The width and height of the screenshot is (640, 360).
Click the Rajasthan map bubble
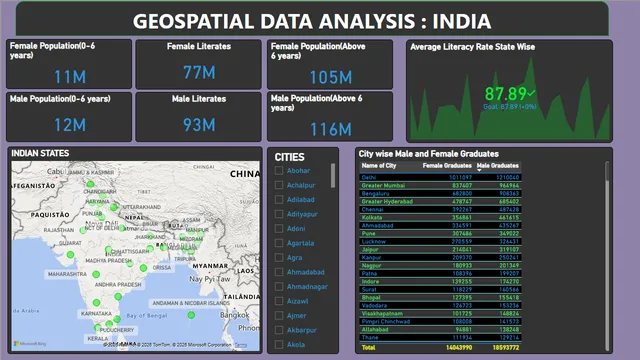click(83, 230)
